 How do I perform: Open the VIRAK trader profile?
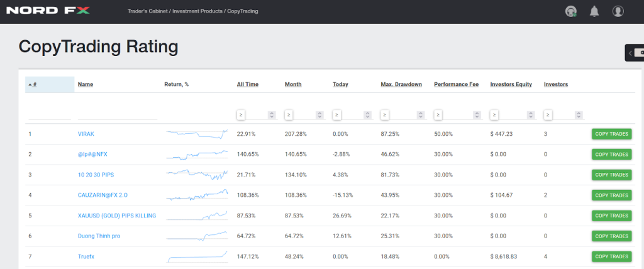point(86,134)
